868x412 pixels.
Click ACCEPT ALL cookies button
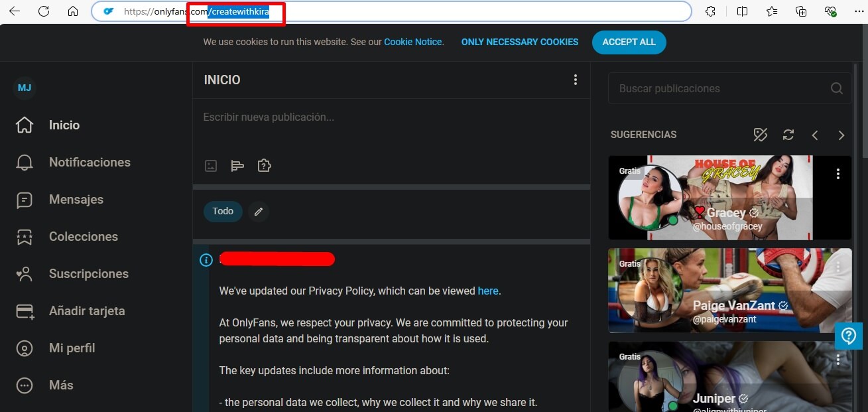[x=629, y=42]
